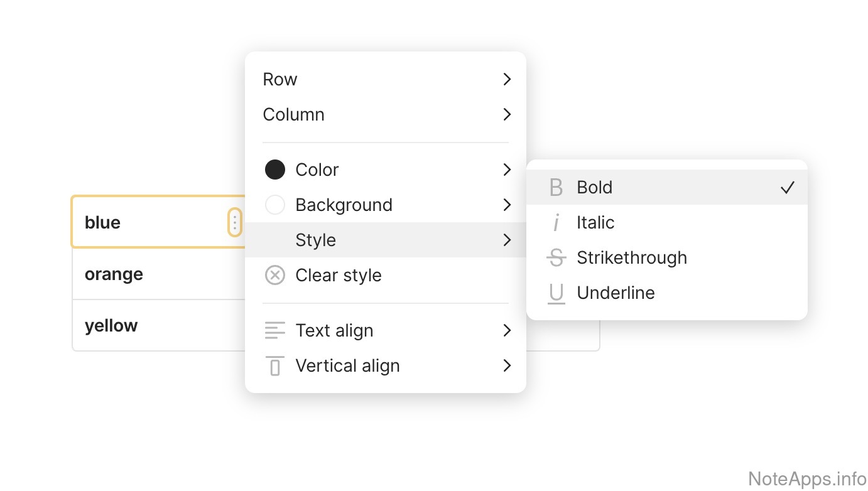868x491 pixels.
Task: Click the Strikethrough S icon
Action: (x=556, y=258)
